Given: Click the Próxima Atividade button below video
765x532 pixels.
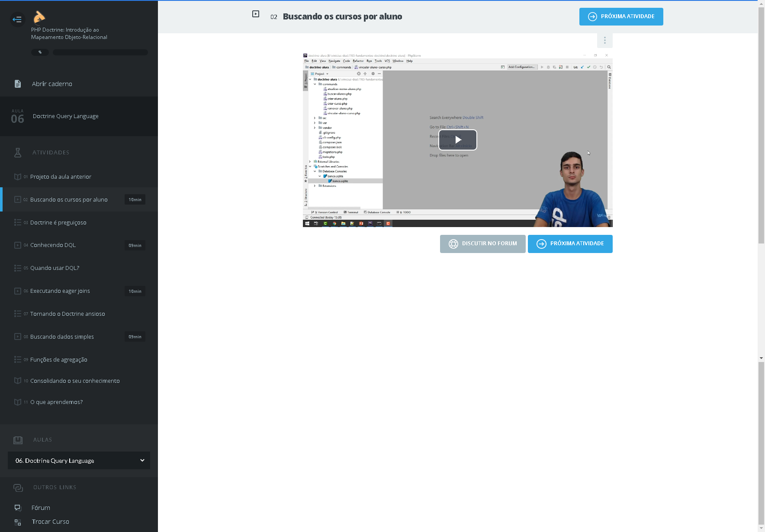Looking at the screenshot, I should click(570, 244).
